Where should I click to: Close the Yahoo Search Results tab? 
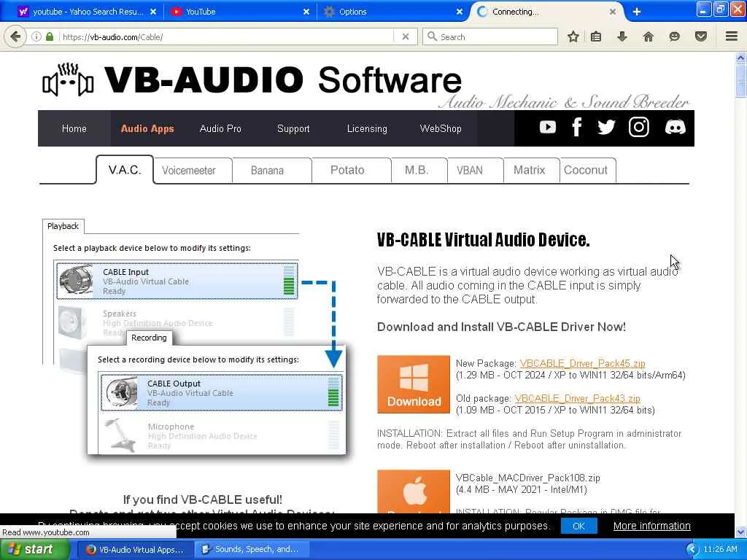(x=153, y=12)
